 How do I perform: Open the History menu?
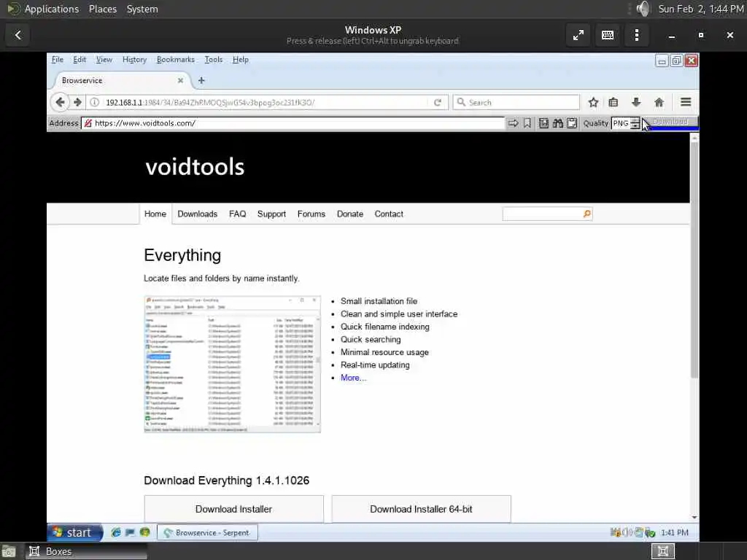coord(134,60)
